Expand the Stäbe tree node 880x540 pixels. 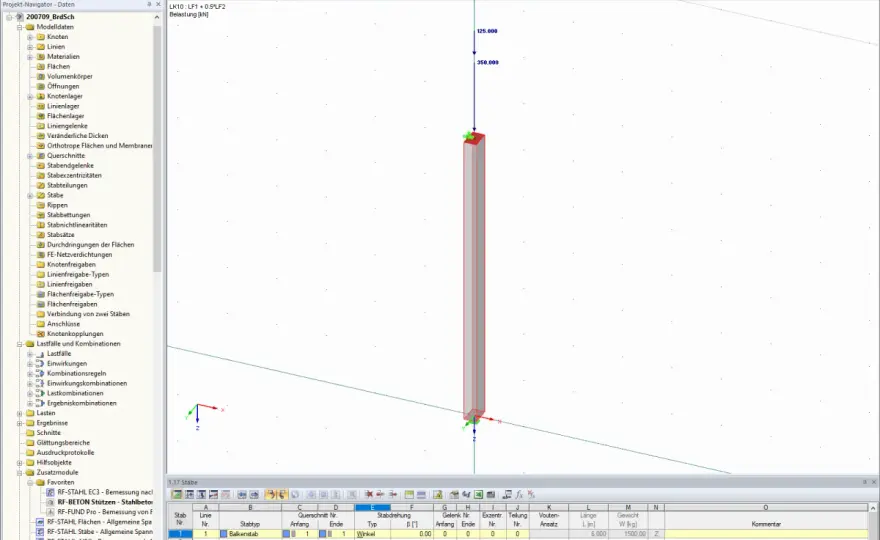tap(30, 195)
